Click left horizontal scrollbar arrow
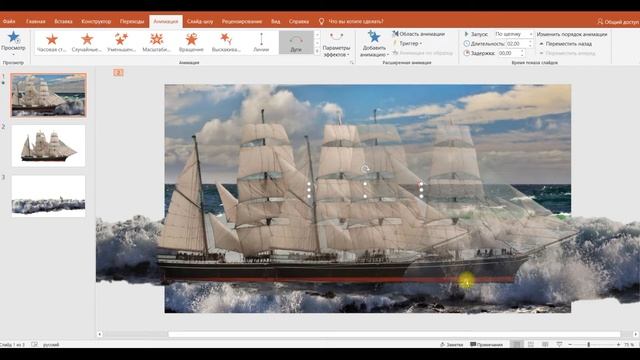 click(x=100, y=334)
